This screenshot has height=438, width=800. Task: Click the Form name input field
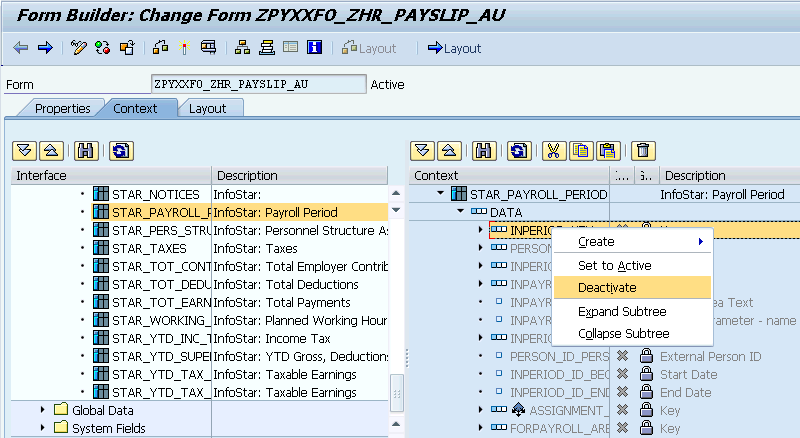[x=258, y=84]
